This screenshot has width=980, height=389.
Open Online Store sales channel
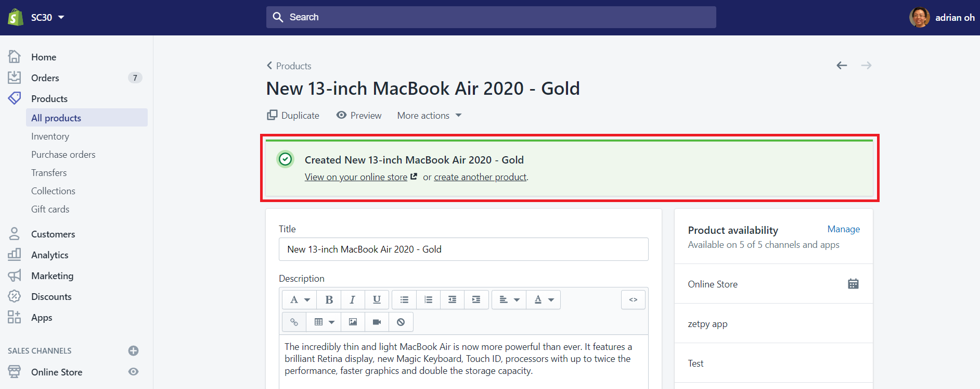pos(57,372)
